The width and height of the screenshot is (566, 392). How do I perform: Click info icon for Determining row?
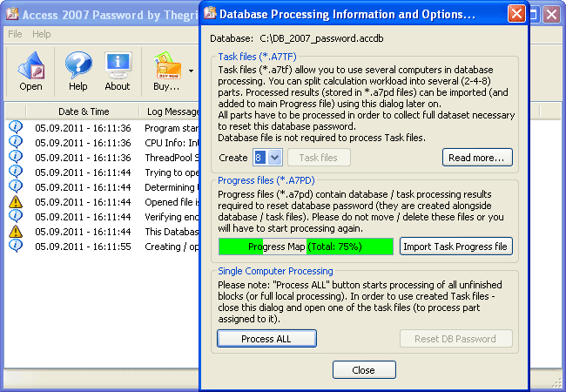(16, 186)
